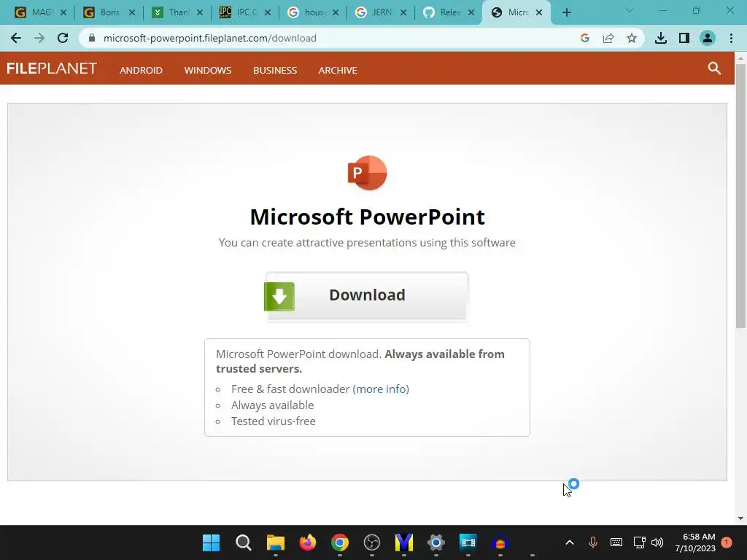
Task: Switch to the JERN Google tab
Action: click(x=380, y=12)
